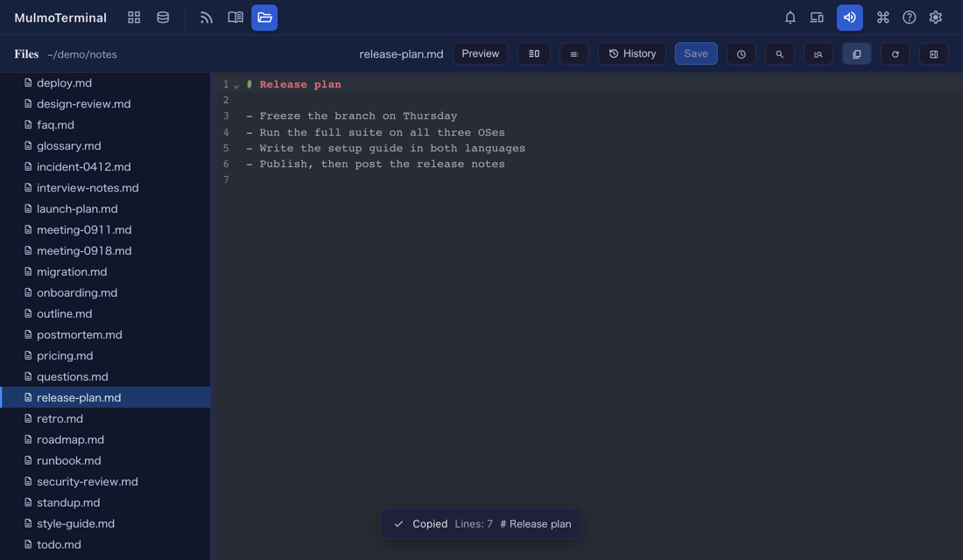Screen dimensions: 963x560
Task: Open faq.md
Action: 105,124
